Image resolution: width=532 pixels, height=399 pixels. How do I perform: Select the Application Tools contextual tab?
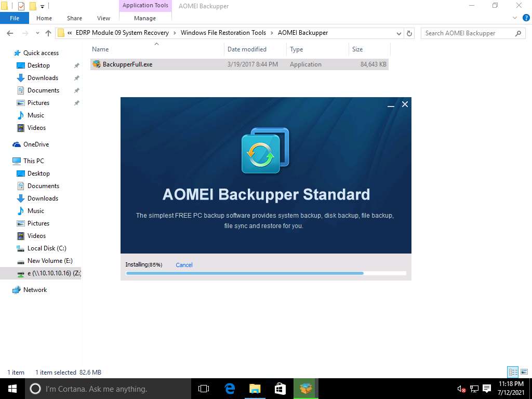(145, 5)
